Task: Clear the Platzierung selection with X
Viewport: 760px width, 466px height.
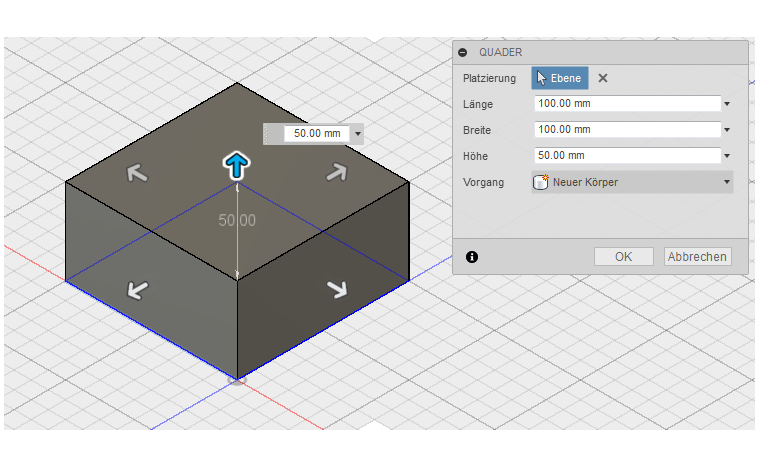Action: point(602,78)
